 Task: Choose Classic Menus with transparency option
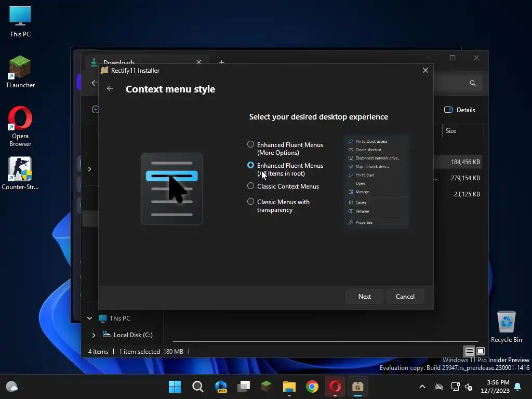pyautogui.click(x=251, y=202)
